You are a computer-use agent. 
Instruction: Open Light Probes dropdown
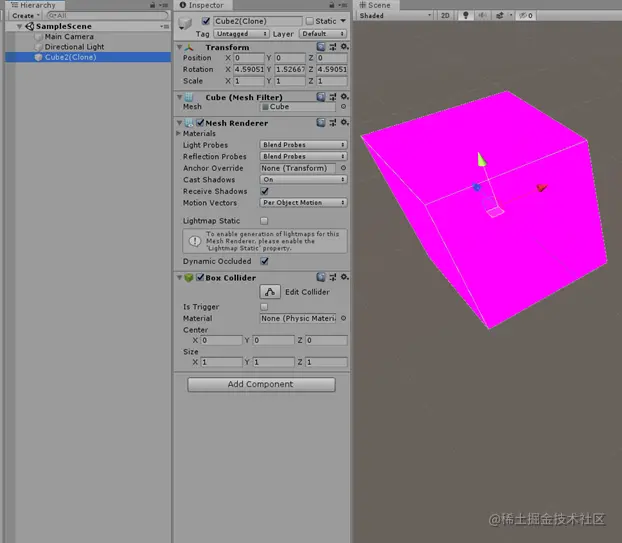coord(303,145)
